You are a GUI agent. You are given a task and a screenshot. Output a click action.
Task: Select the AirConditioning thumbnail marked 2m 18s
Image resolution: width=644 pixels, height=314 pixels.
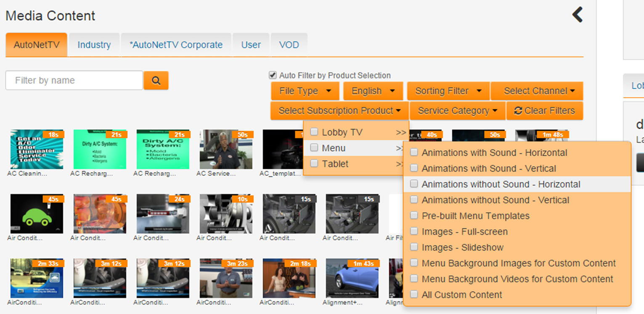tap(289, 278)
